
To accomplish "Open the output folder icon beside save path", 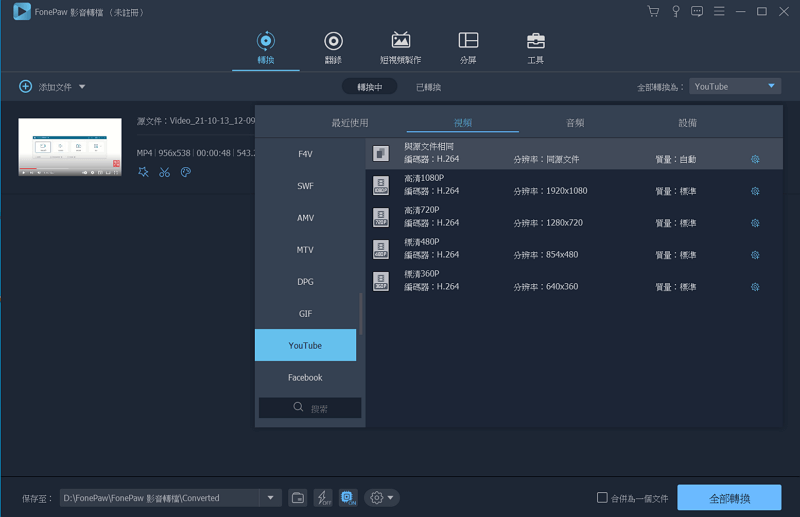I will [x=297, y=498].
